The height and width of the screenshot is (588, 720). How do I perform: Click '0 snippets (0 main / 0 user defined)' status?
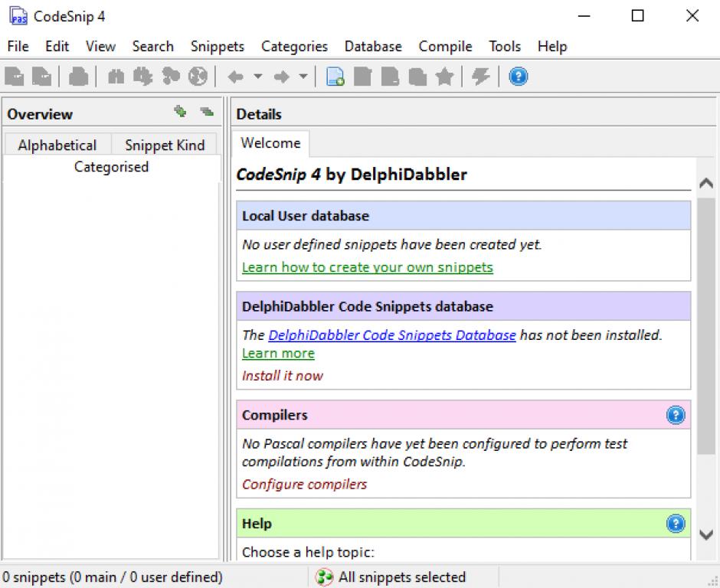(113, 577)
